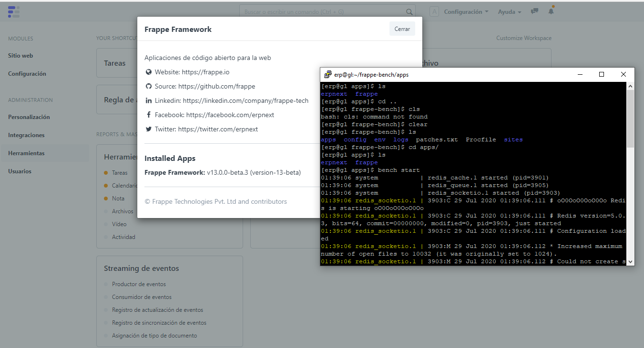
Task: Open Productor de eventos
Action: pos(139,284)
